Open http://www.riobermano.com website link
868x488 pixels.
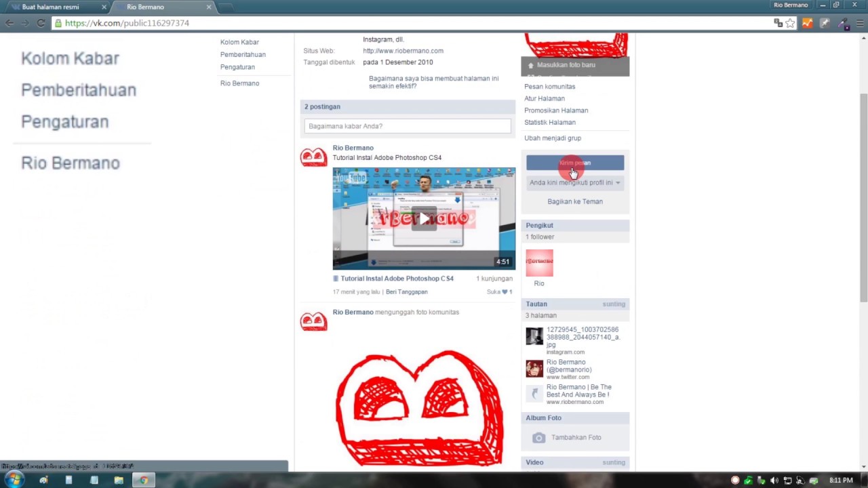[403, 51]
